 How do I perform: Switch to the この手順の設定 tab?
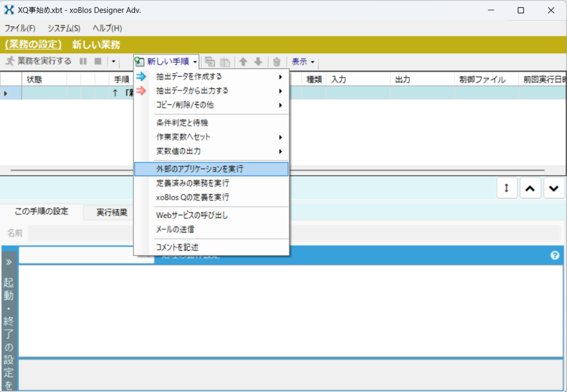[41, 212]
